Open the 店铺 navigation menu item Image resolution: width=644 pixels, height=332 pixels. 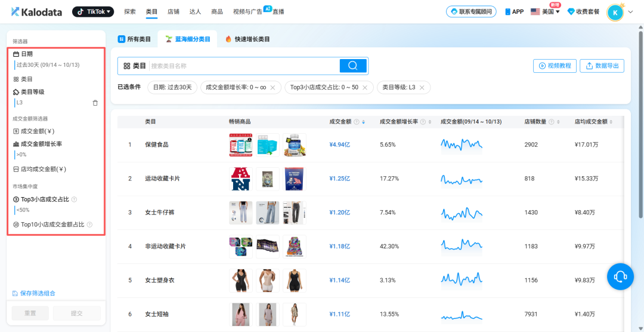tap(174, 11)
